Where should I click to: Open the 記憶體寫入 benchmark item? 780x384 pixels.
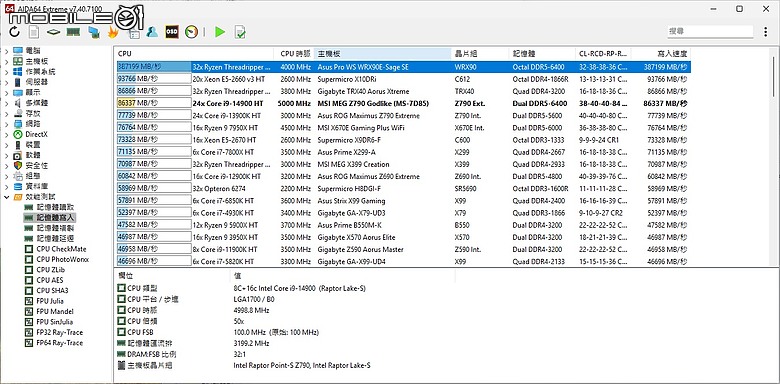click(x=55, y=217)
